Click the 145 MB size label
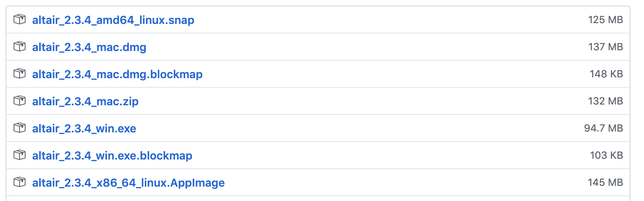 tap(605, 182)
